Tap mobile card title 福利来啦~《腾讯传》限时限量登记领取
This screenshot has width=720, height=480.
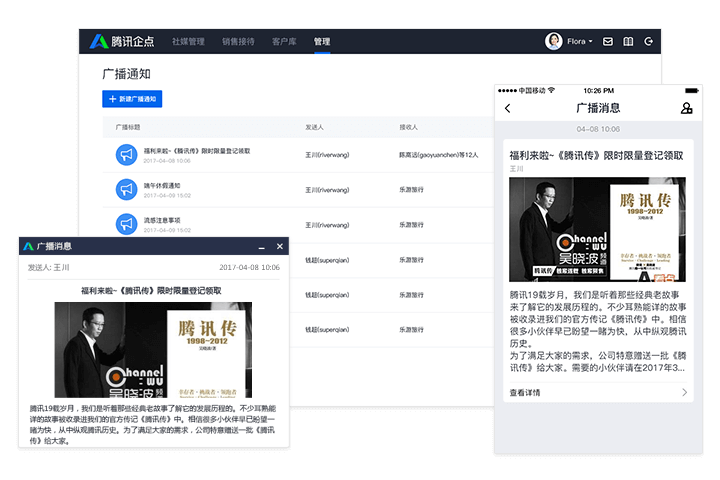tap(596, 156)
